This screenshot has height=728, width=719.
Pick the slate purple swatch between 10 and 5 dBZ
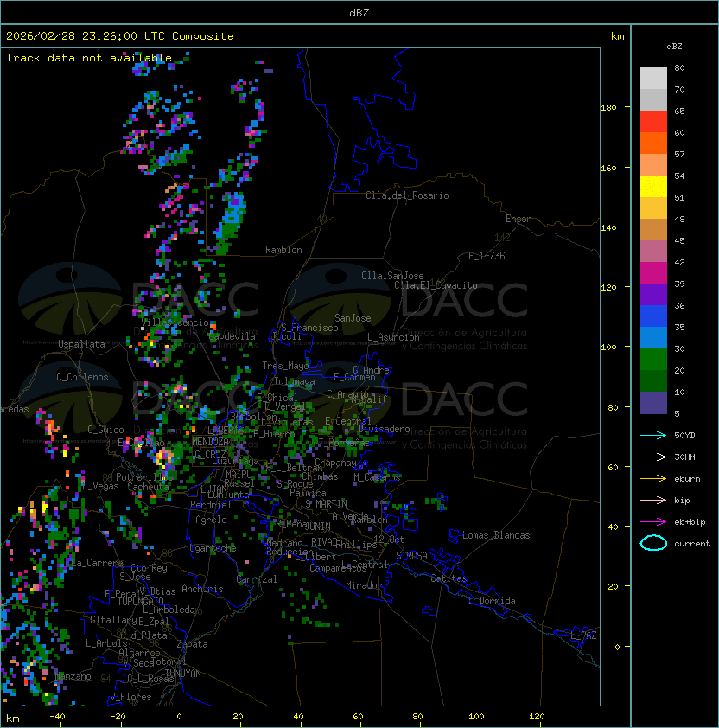(653, 403)
